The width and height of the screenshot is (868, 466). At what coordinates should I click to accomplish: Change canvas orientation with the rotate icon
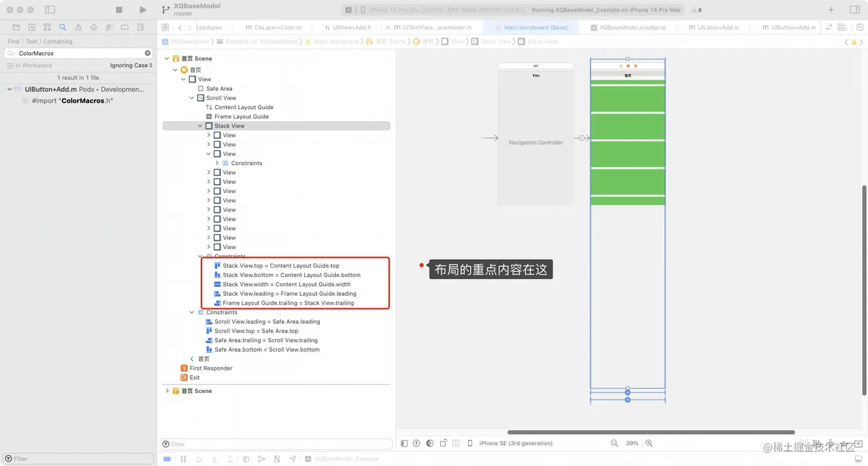444,443
